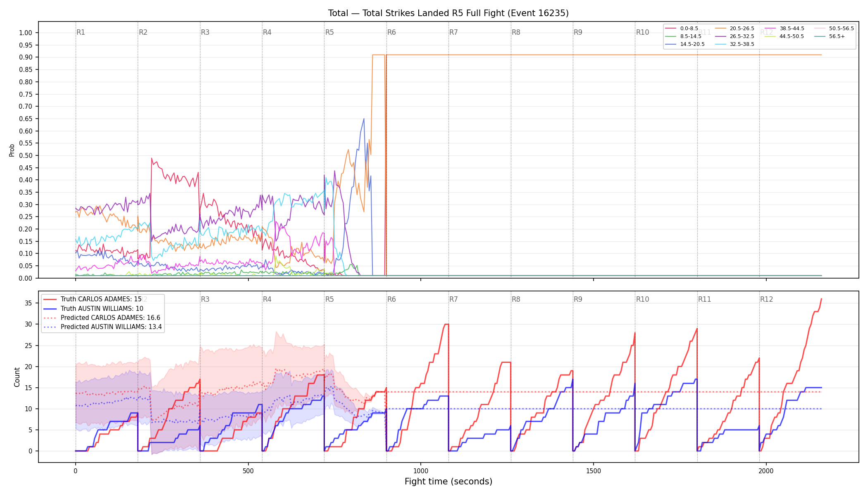Click the 'Prob' y-axis label
868x496 pixels.
[12, 150]
